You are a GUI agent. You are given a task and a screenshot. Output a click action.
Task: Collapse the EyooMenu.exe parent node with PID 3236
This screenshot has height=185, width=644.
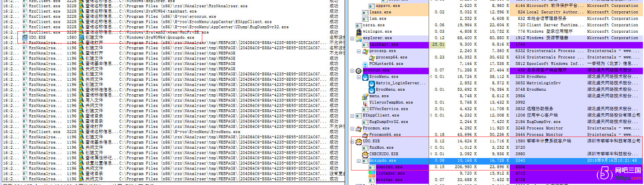(359, 77)
